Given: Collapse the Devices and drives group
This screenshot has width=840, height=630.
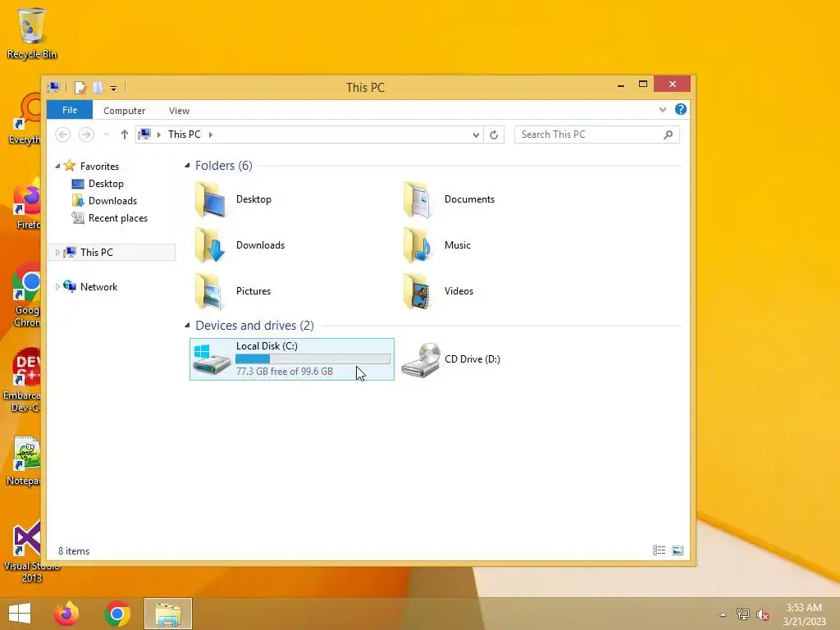Looking at the screenshot, I should tap(187, 325).
